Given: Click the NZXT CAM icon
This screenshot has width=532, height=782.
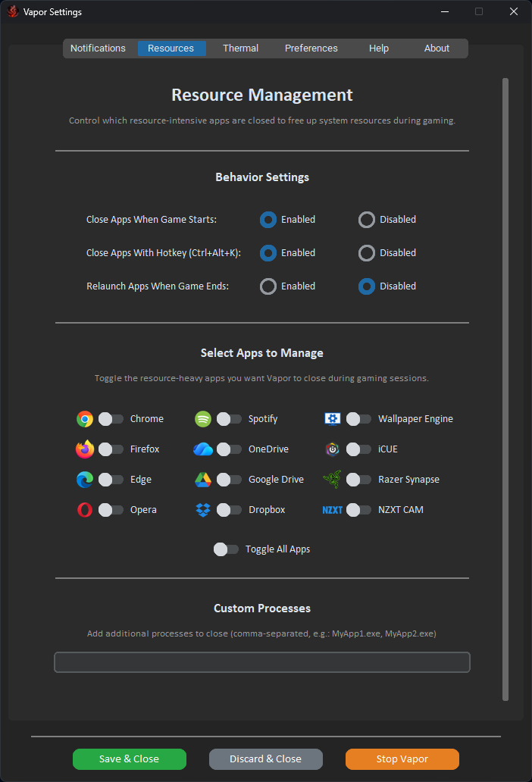Looking at the screenshot, I should tap(331, 509).
